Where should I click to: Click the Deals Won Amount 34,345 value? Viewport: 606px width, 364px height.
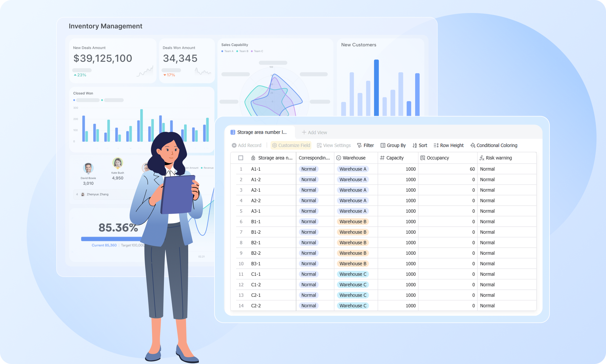coord(180,58)
